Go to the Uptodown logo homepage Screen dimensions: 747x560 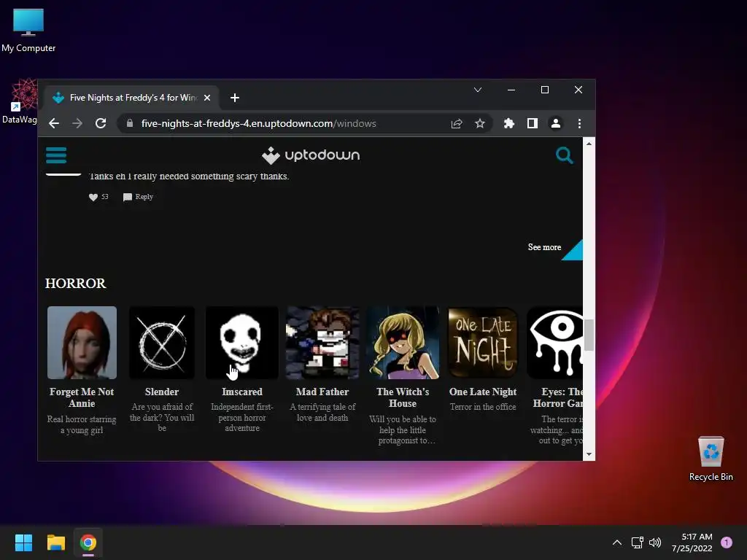click(311, 155)
